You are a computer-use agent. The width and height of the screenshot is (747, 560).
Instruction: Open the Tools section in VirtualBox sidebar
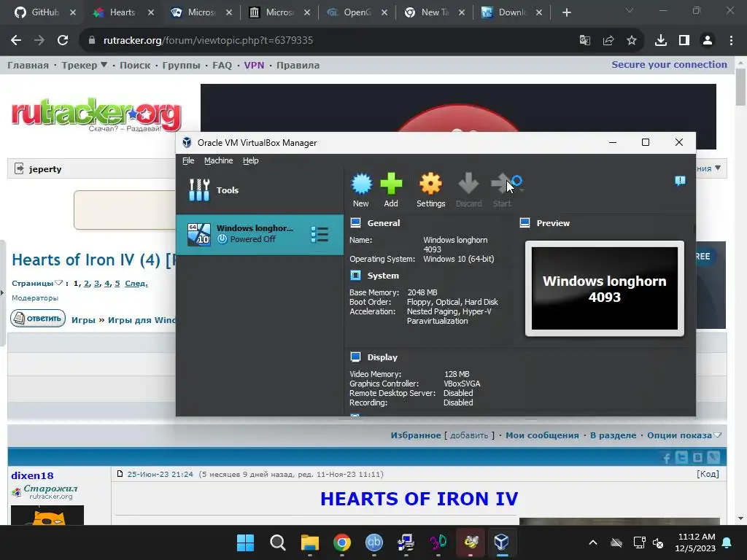(x=260, y=190)
